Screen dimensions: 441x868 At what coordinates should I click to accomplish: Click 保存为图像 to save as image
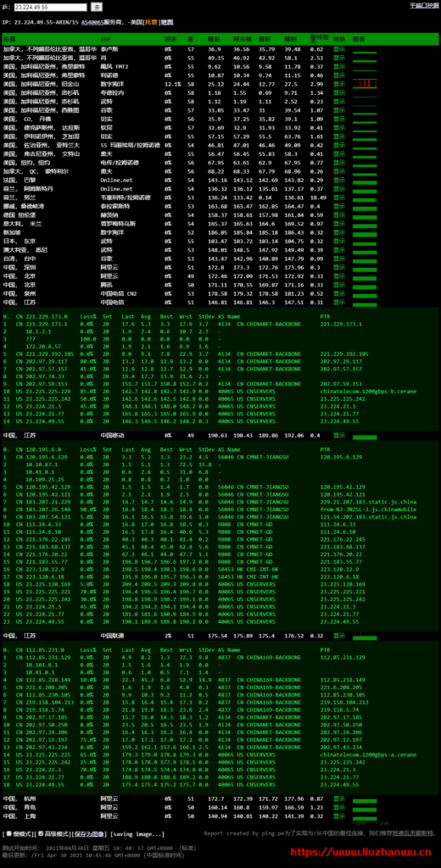[91, 834]
